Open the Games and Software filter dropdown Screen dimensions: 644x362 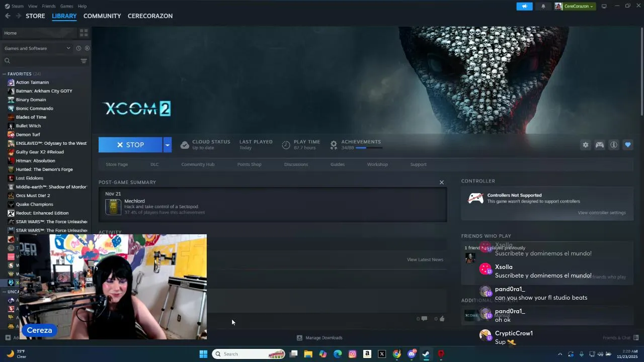38,48
